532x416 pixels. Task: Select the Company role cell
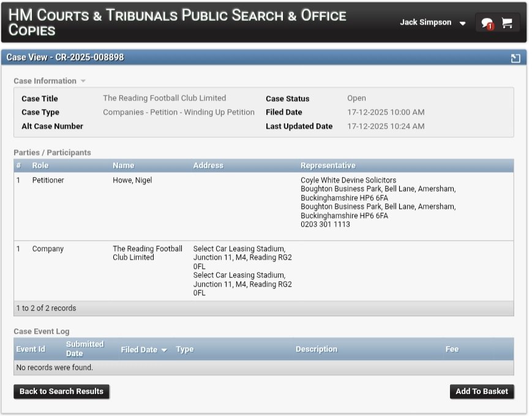click(48, 249)
